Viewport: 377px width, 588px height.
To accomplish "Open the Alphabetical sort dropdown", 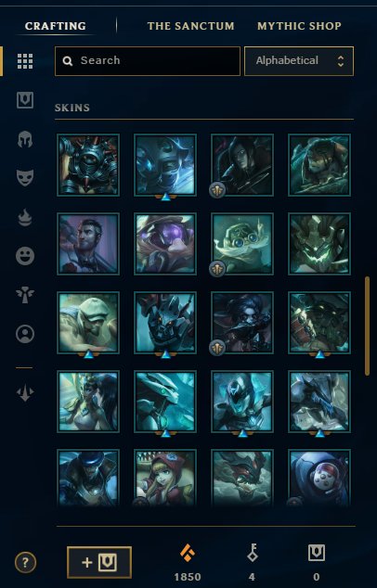I will tap(299, 61).
